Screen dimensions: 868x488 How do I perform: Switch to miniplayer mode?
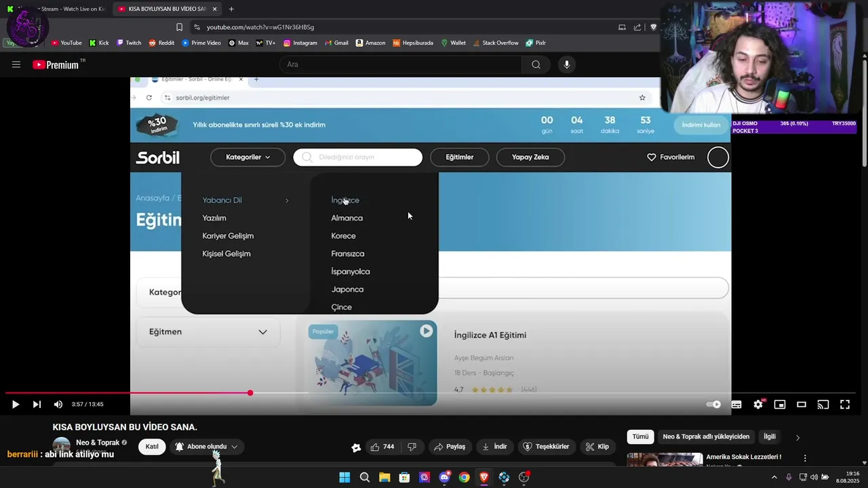point(780,405)
